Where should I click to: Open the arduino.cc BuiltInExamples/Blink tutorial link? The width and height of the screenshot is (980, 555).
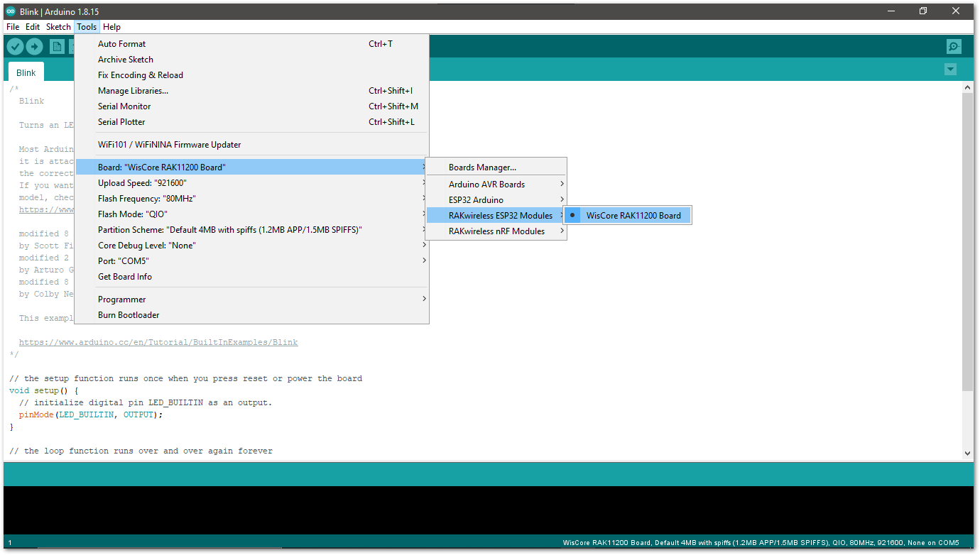coord(158,342)
